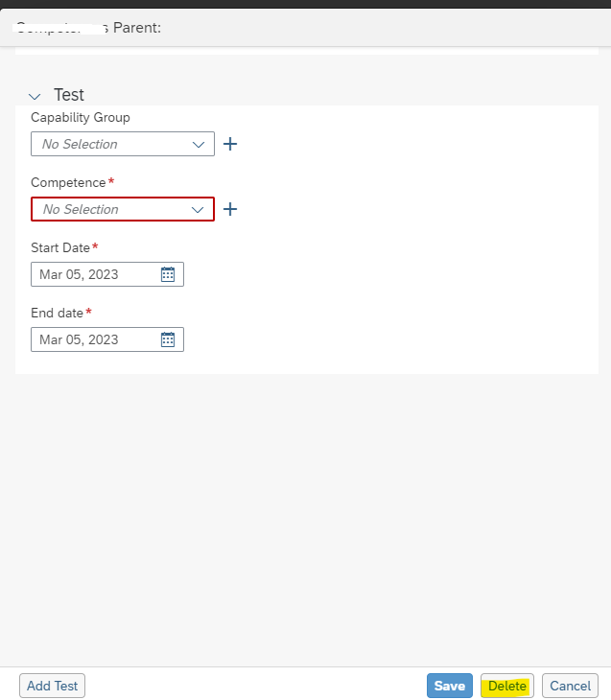
Task: Click the Add Test button
Action: [52, 686]
